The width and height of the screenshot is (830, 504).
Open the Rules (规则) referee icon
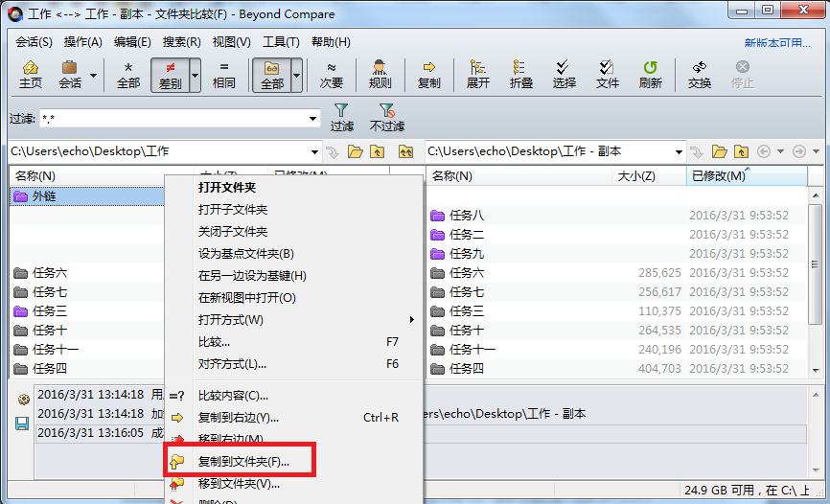tap(380, 75)
